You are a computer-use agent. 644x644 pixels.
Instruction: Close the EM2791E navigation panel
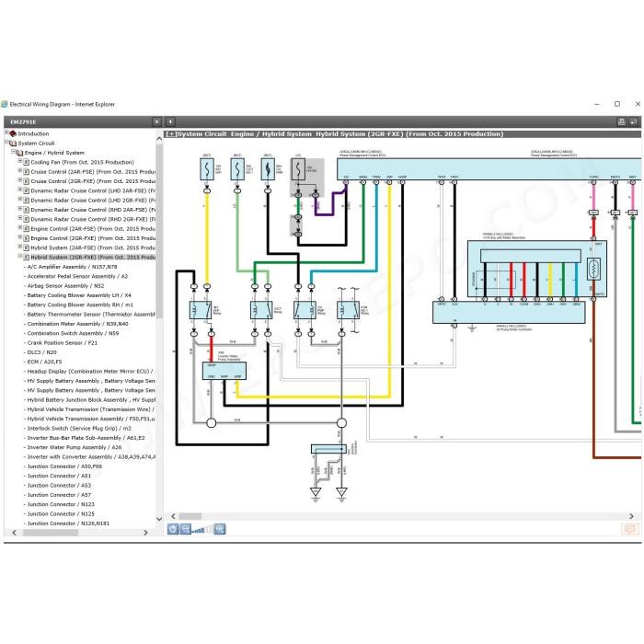[x=156, y=121]
